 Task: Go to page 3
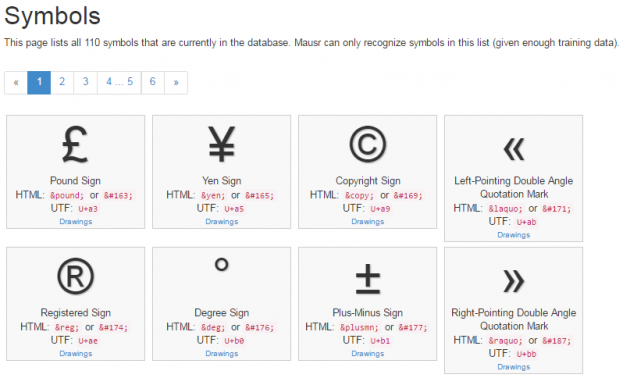click(85, 82)
